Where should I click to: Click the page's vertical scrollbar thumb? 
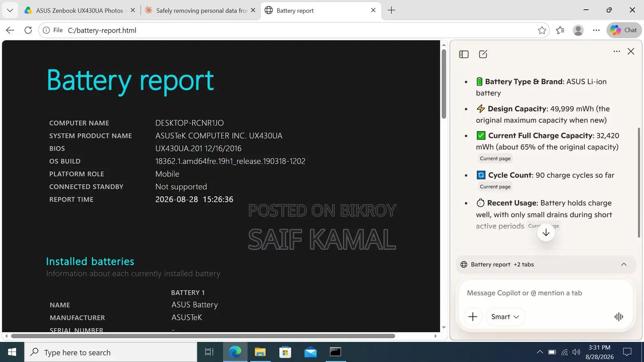click(444, 84)
